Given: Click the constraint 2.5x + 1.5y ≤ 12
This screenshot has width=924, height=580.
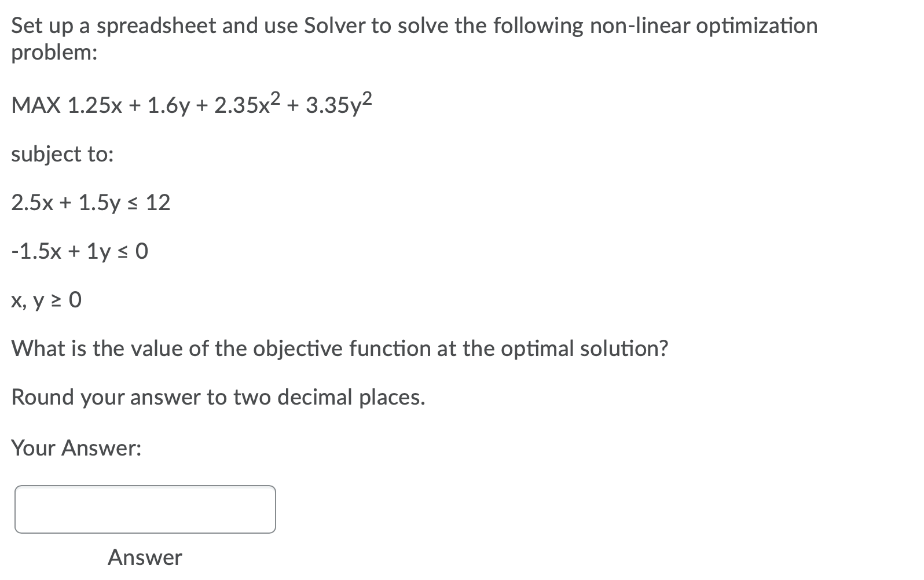Looking at the screenshot, I should point(90,203).
